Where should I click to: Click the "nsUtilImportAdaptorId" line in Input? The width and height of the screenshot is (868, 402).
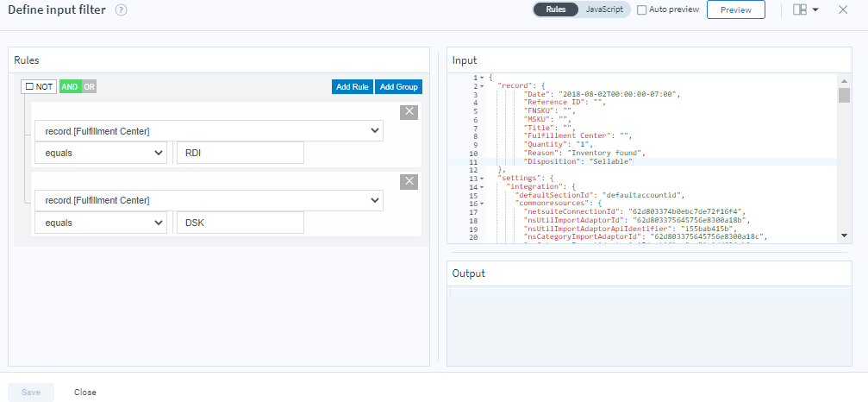(638, 220)
